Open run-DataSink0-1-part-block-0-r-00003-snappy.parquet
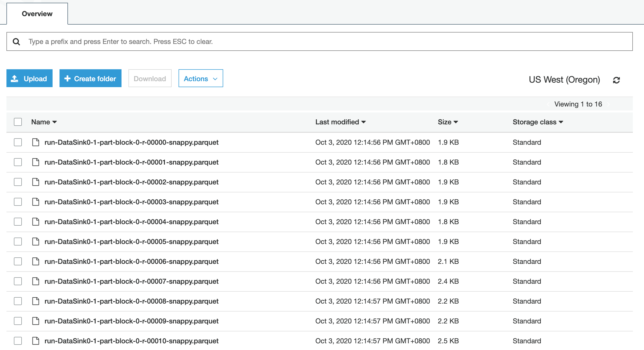Image resolution: width=644 pixels, height=350 pixels. [131, 202]
